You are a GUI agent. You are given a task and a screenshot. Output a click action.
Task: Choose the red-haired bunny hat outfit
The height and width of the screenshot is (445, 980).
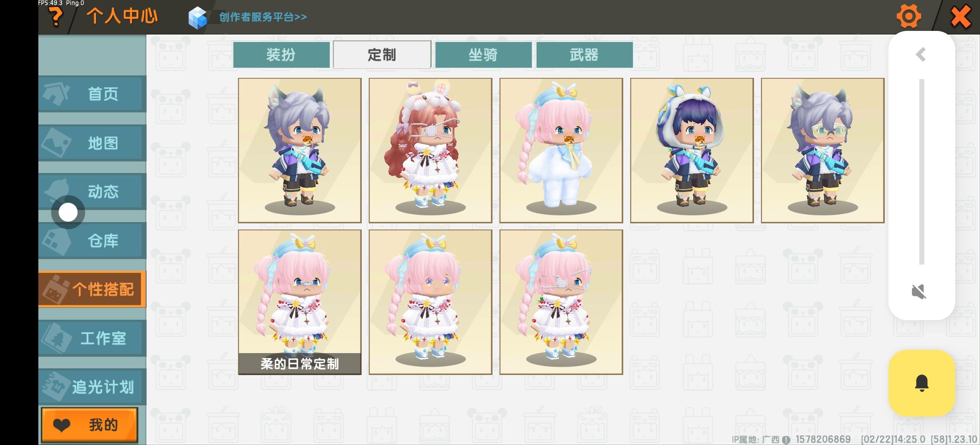point(430,150)
